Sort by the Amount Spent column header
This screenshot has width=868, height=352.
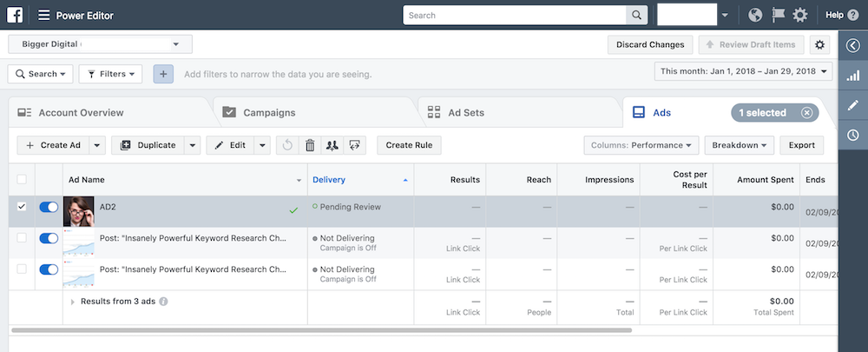(x=756, y=180)
